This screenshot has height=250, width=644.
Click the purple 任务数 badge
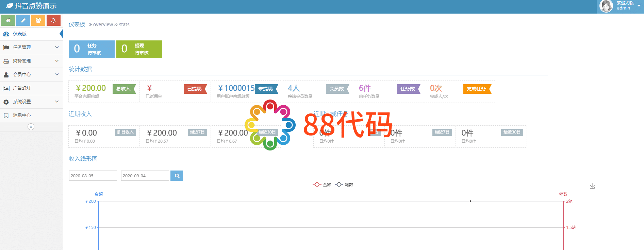click(409, 89)
